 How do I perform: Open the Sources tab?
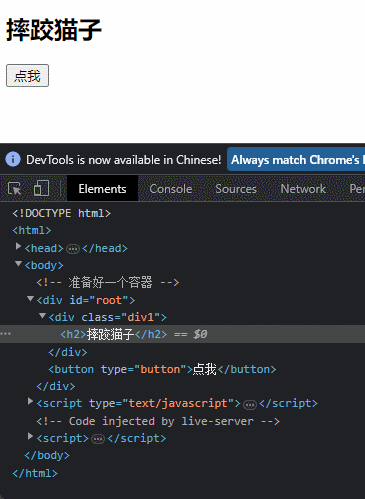pyautogui.click(x=236, y=189)
